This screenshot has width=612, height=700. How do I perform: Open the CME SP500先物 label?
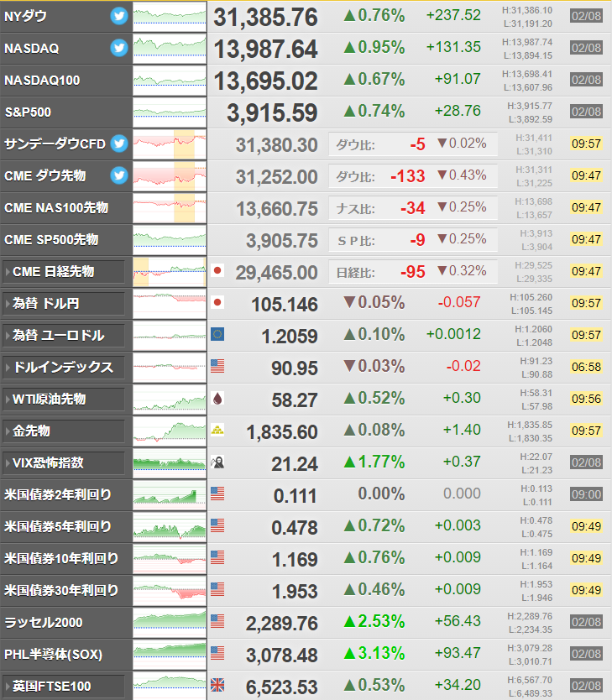[51, 240]
